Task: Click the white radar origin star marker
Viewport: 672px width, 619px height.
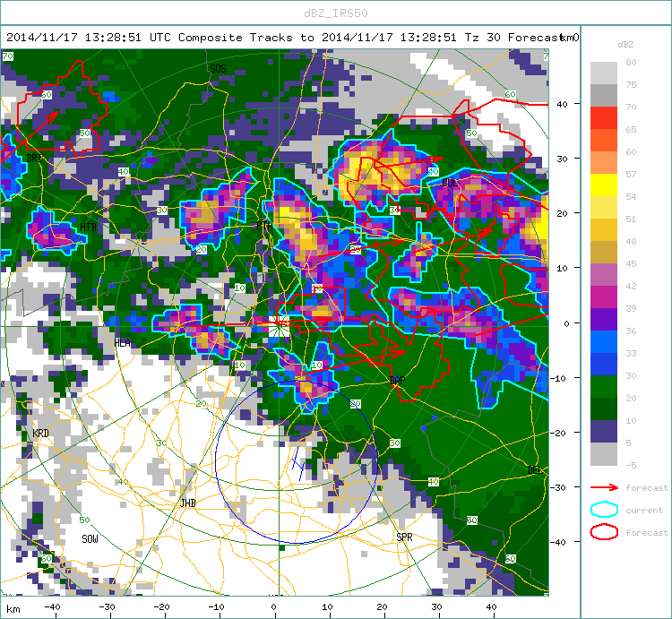Action: click(279, 326)
